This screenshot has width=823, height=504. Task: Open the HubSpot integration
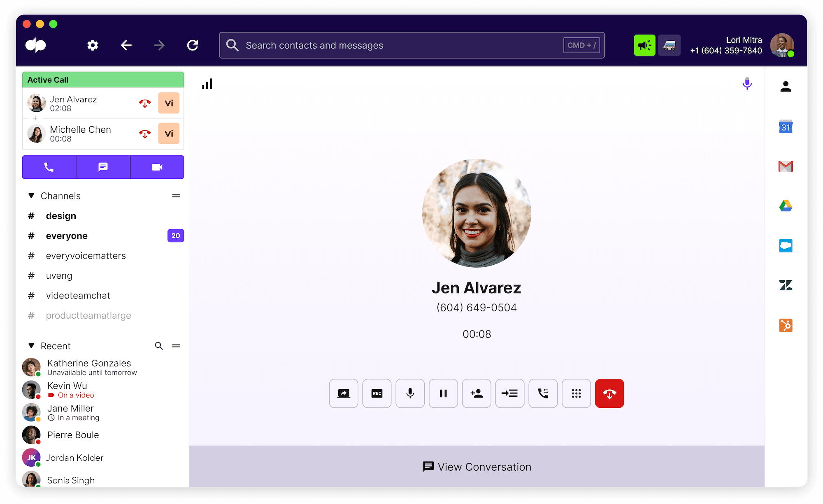point(786,325)
